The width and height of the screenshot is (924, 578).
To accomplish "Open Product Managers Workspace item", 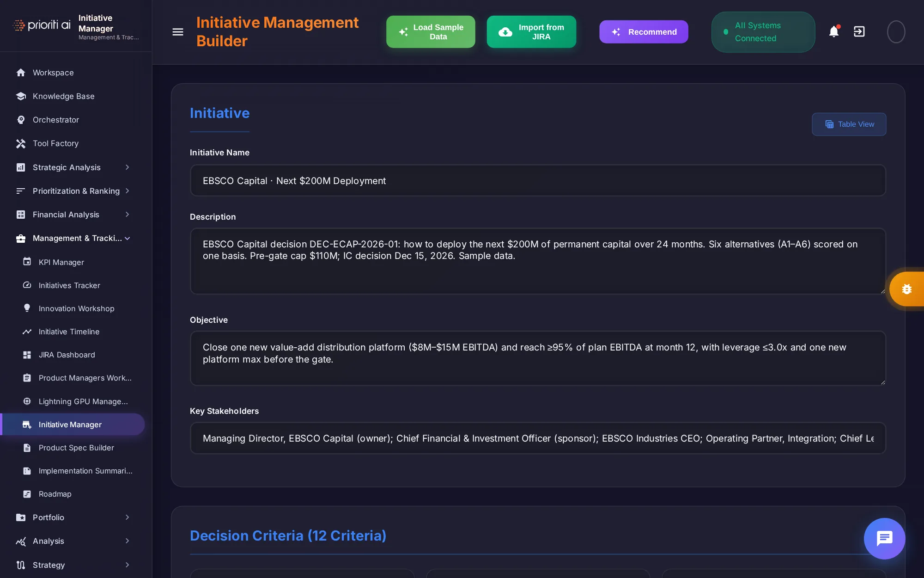I will 73,378.
